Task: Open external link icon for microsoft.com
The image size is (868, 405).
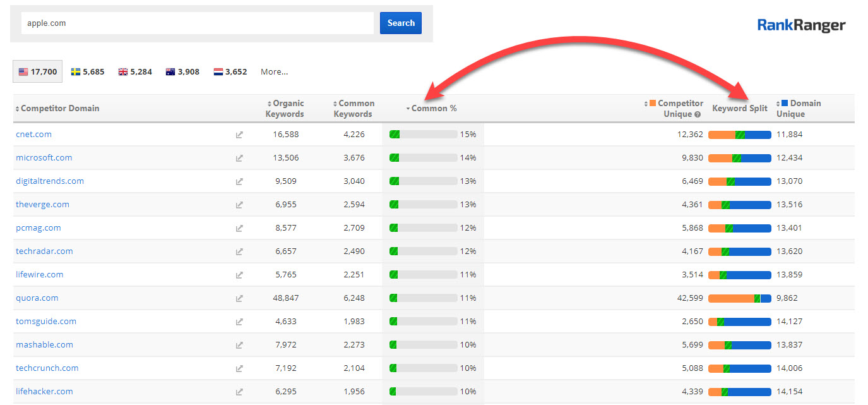Action: pyautogui.click(x=239, y=158)
